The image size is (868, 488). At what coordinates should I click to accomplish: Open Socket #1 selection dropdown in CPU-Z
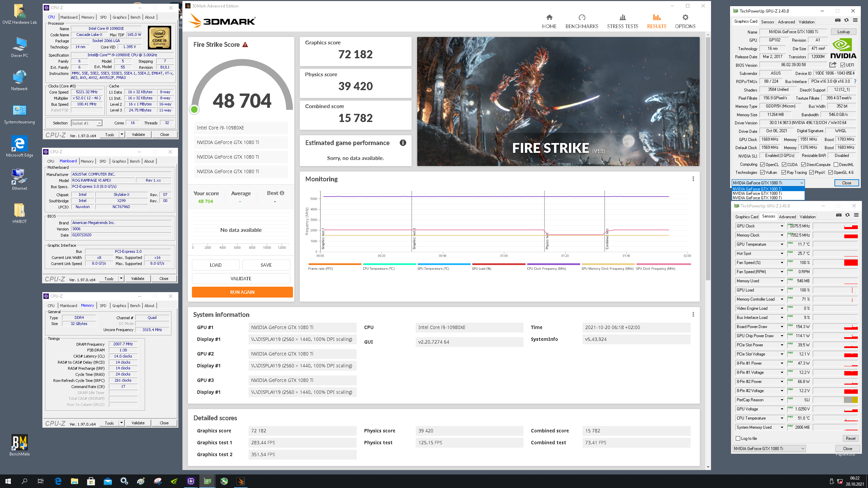[x=87, y=123]
